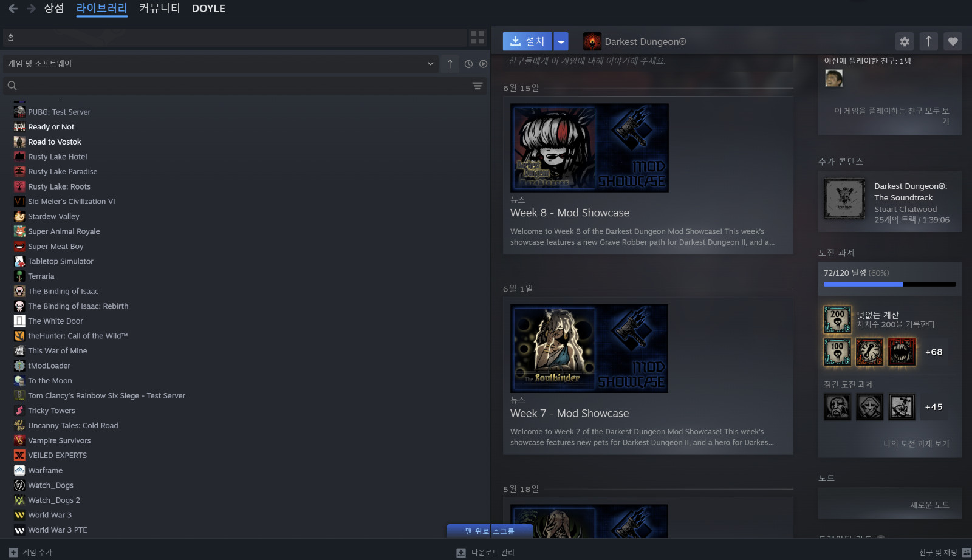Open +68 more unlocked achievements
Viewport: 972px width, 560px height.
click(x=934, y=352)
